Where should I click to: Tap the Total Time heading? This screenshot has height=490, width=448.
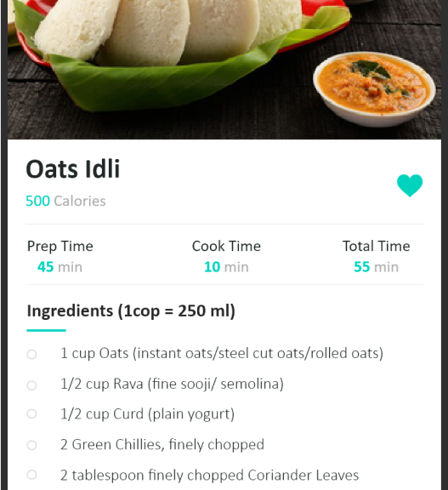(x=377, y=246)
